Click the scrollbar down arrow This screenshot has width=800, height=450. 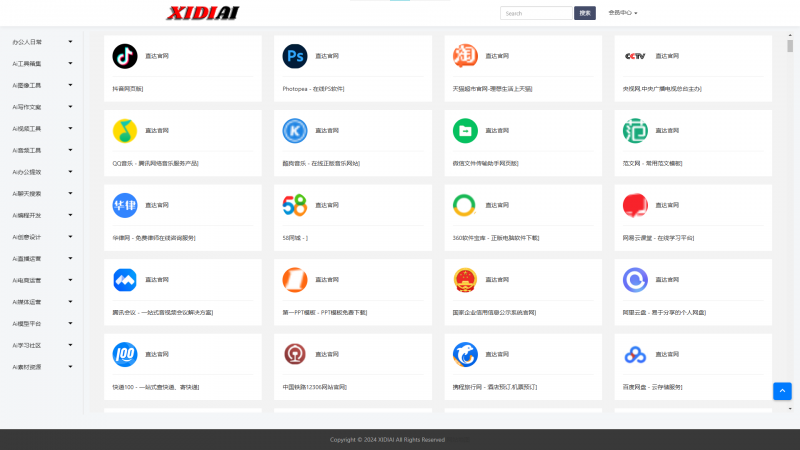click(790, 409)
